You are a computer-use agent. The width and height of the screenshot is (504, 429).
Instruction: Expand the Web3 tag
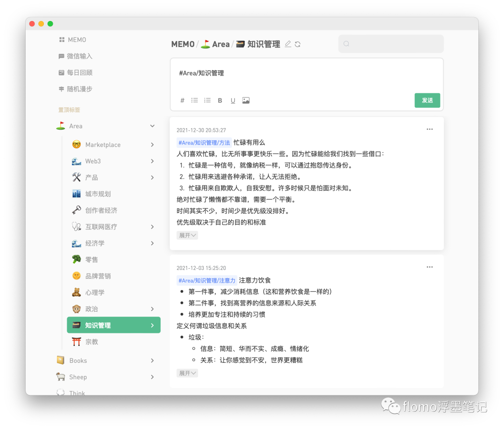click(152, 161)
